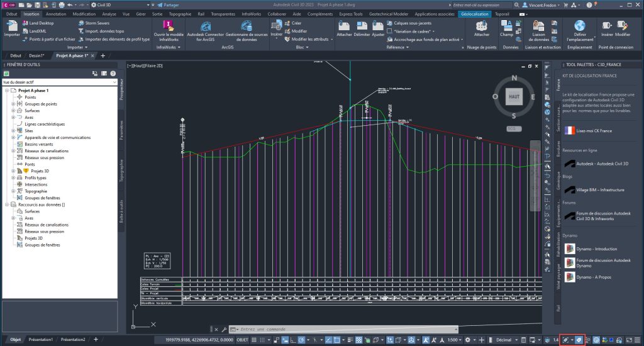Viewport: 644px width, 346px height.
Task: Switch to the Dessin1 drawing tab
Action: pyautogui.click(x=36, y=55)
